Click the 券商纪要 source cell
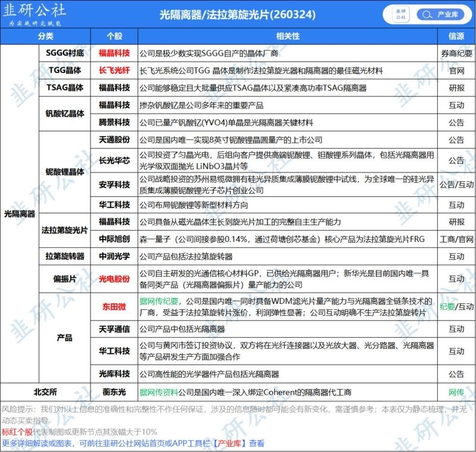 [x=456, y=54]
